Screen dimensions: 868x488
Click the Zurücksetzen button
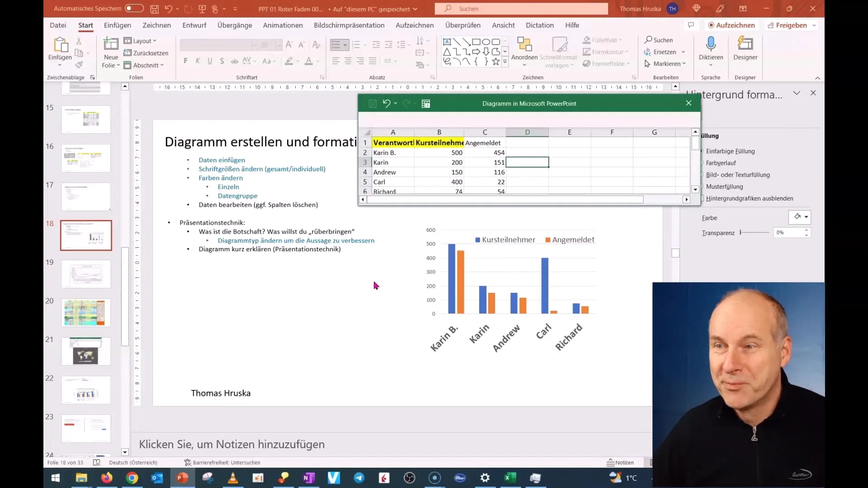click(146, 53)
